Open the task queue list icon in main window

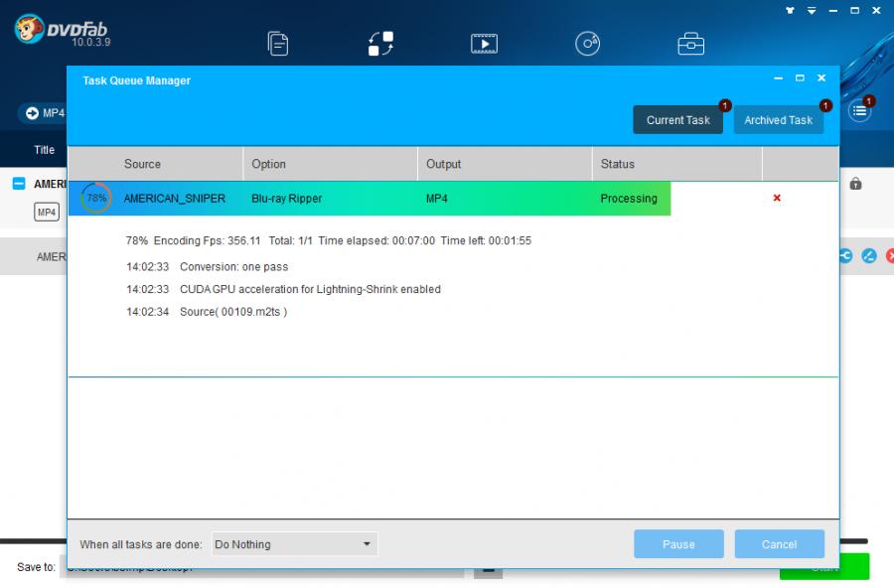(x=859, y=110)
